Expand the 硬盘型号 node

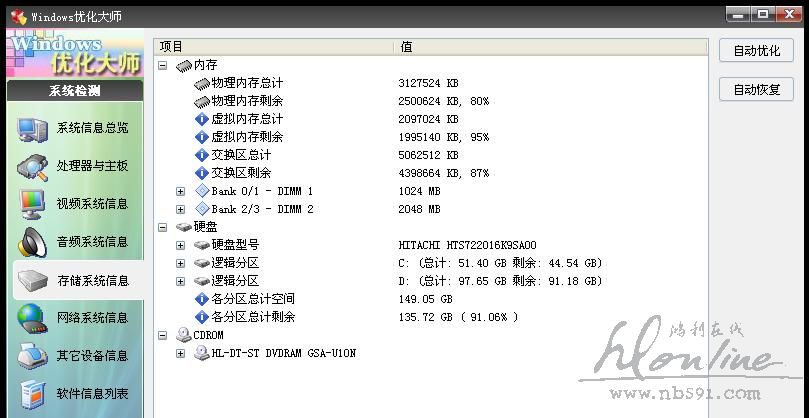(180, 245)
